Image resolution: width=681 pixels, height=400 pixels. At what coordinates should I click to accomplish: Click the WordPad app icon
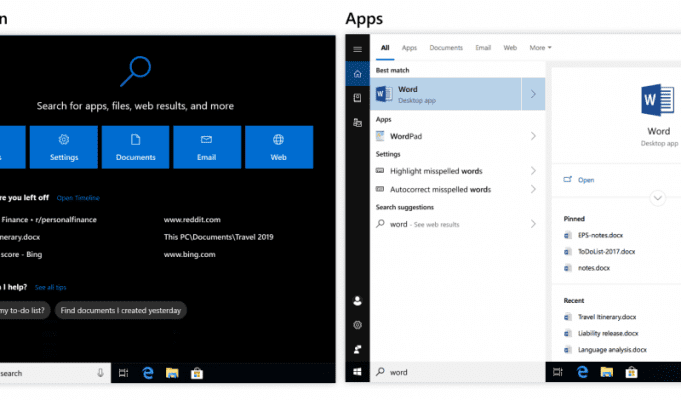[380, 136]
